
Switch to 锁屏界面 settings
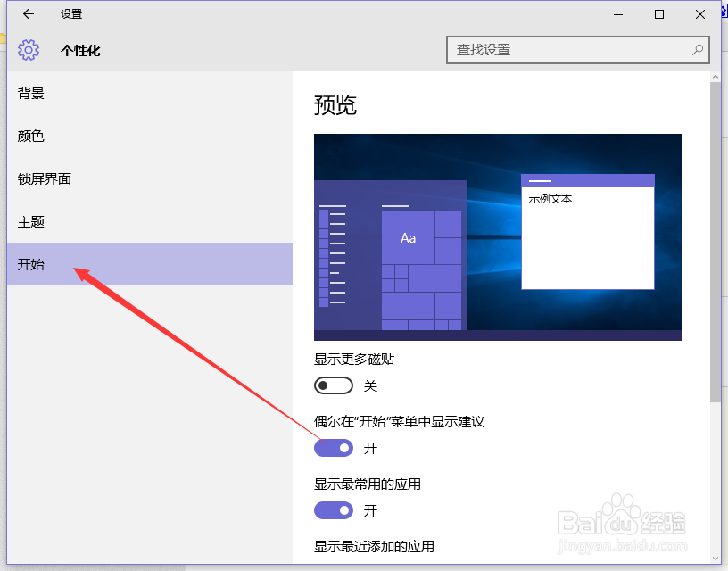pos(44,178)
